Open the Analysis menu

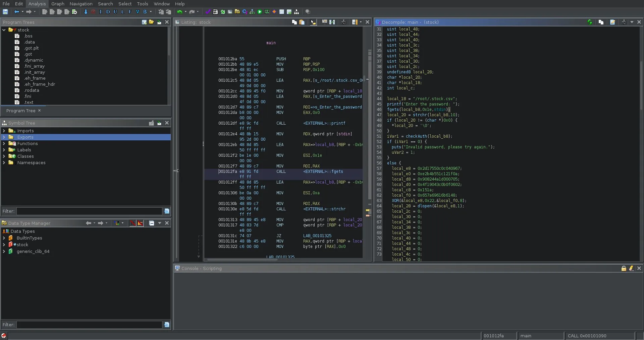[37, 4]
